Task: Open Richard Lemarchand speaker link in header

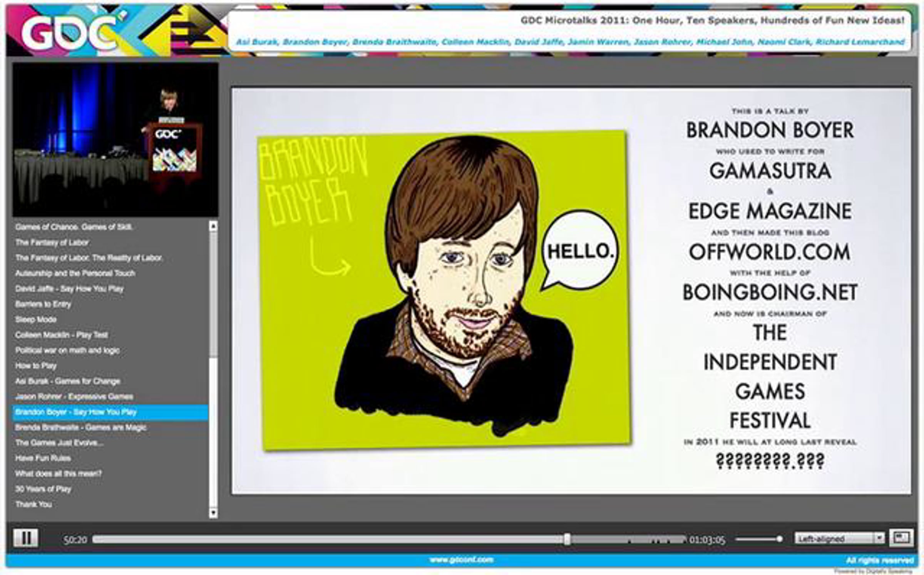Action: 860,42
